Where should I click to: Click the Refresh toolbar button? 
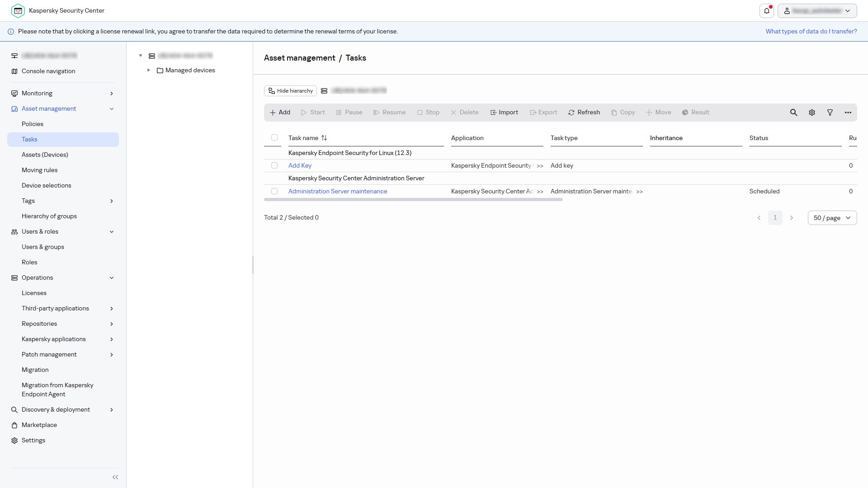[584, 113]
